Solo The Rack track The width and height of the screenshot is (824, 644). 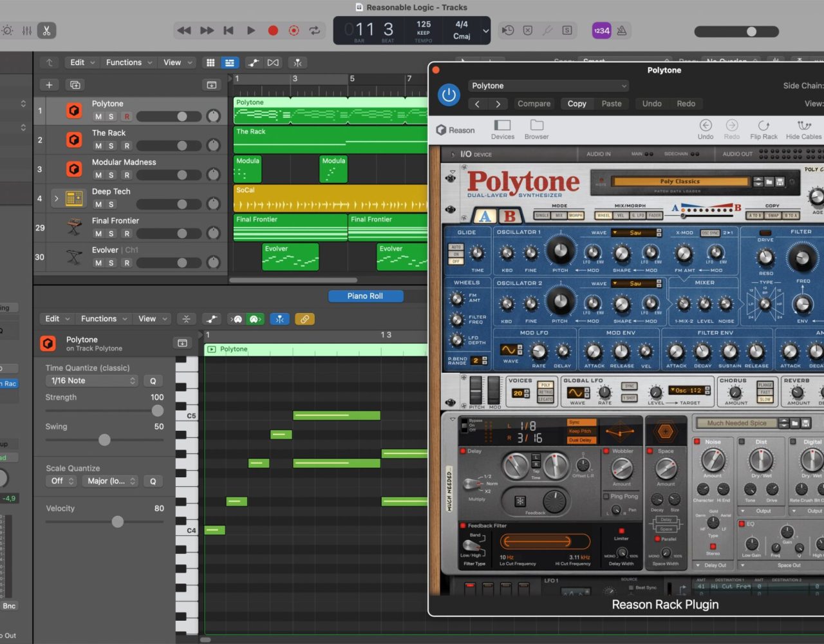tap(111, 146)
